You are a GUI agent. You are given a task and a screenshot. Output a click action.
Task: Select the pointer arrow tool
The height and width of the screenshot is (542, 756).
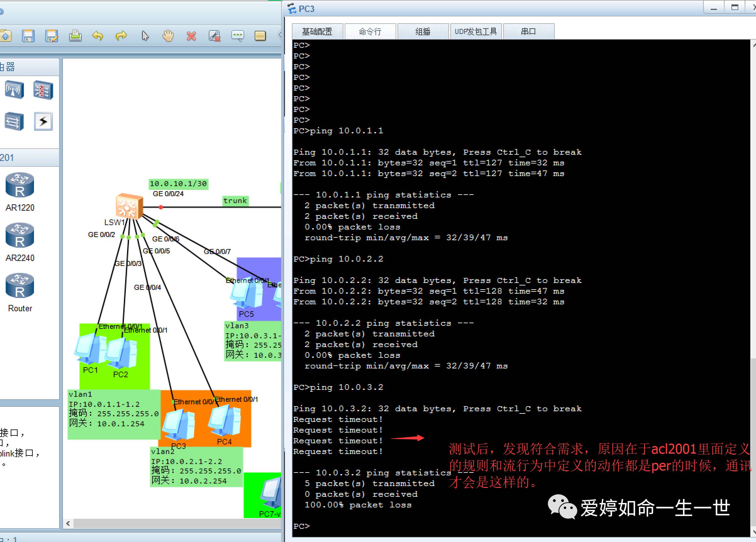click(x=145, y=36)
